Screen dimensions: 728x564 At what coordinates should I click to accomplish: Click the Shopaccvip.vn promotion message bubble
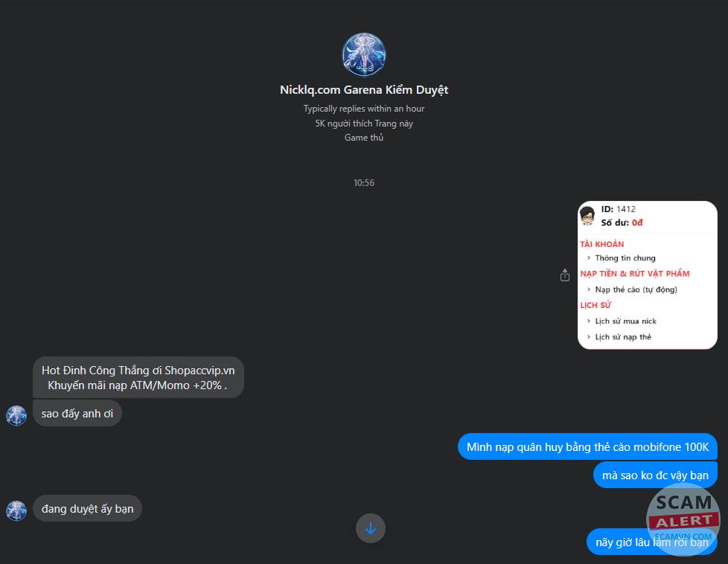point(138,377)
